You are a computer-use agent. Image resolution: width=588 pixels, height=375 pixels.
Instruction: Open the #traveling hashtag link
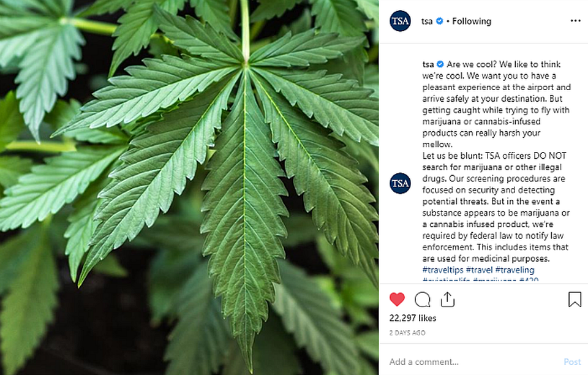tap(515, 270)
